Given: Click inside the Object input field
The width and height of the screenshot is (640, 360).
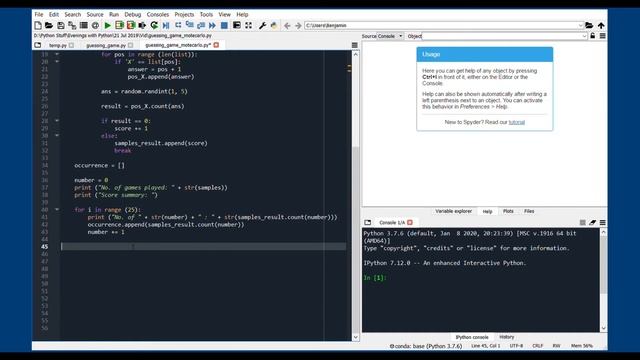Looking at the screenshot, I should click(x=501, y=36).
